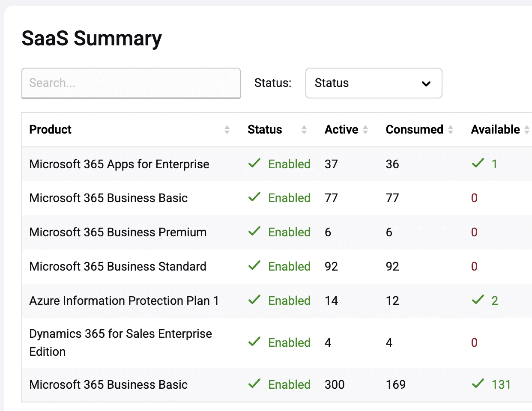Click Active value 300
The image size is (532, 411).
coord(335,384)
